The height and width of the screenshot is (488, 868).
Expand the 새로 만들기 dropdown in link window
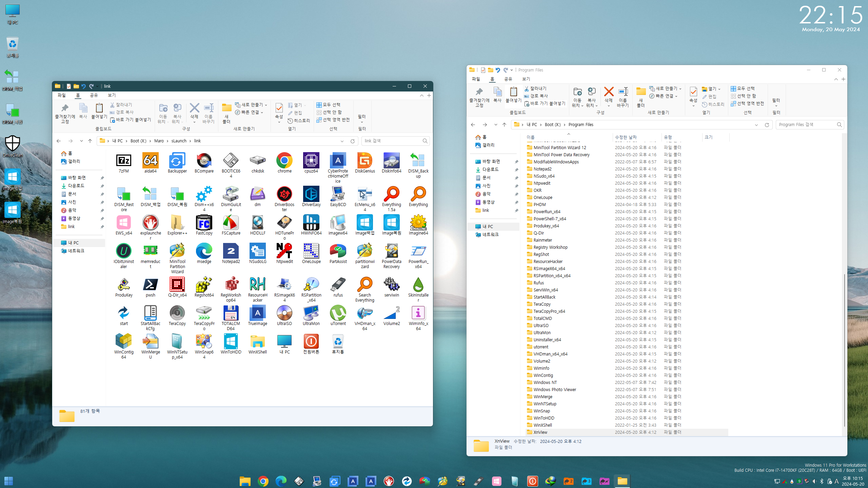tap(266, 105)
